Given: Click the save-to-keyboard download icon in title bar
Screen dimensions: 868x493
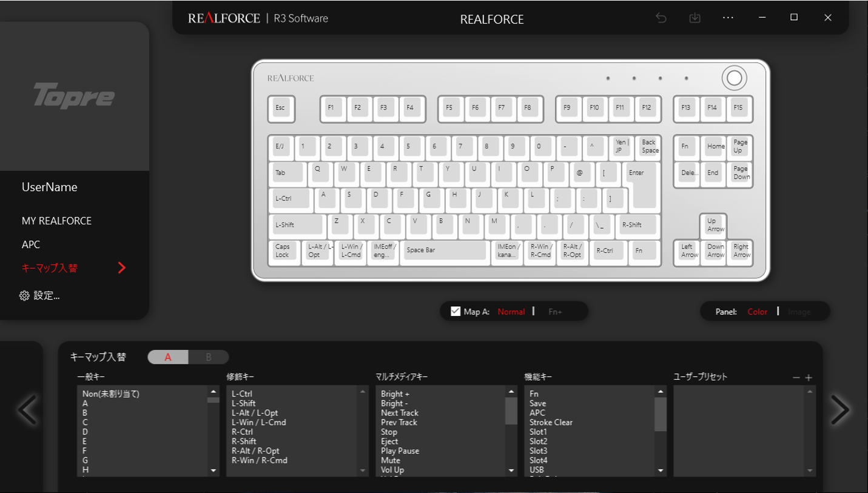Looking at the screenshot, I should pyautogui.click(x=695, y=18).
